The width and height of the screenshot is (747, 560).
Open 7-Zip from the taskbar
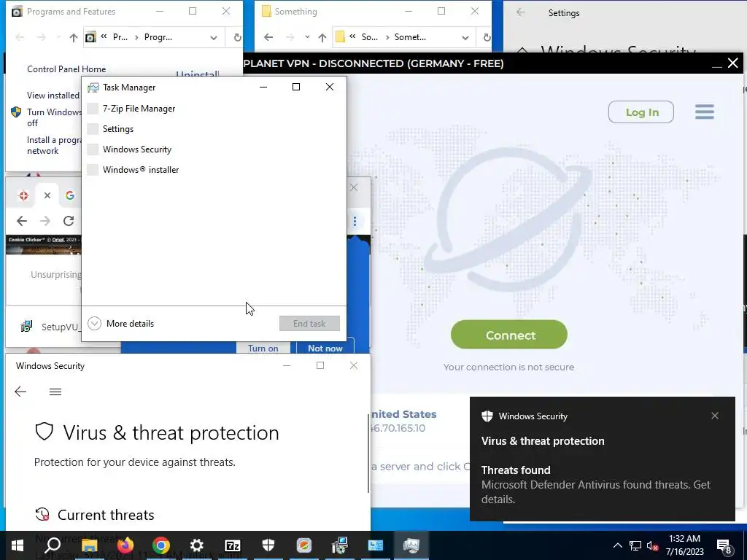[x=233, y=545]
